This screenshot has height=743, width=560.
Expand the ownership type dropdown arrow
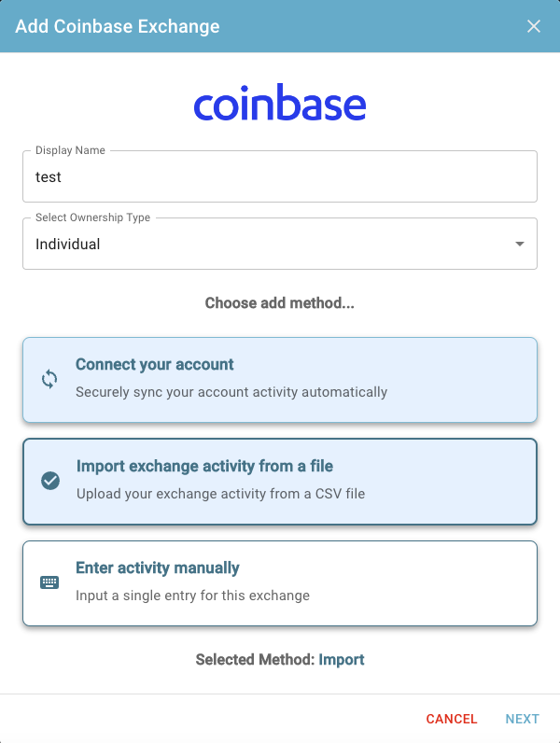pos(520,244)
